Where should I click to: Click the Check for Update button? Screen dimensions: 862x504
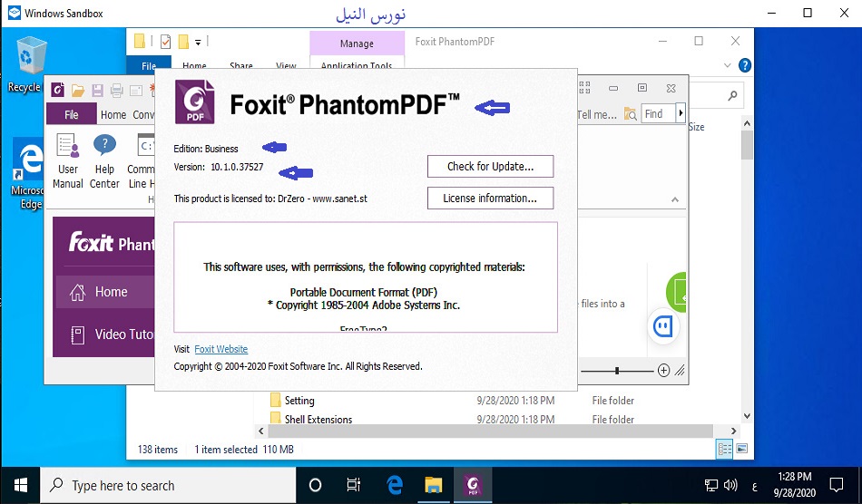coord(490,167)
